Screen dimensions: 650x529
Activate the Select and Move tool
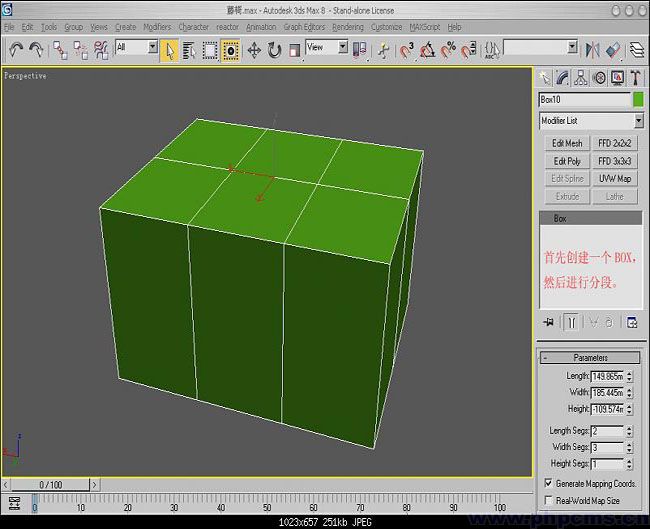click(253, 48)
